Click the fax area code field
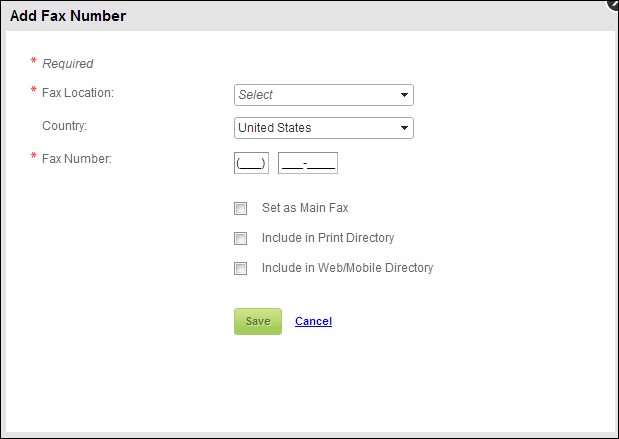The width and height of the screenshot is (619, 439). (x=251, y=163)
